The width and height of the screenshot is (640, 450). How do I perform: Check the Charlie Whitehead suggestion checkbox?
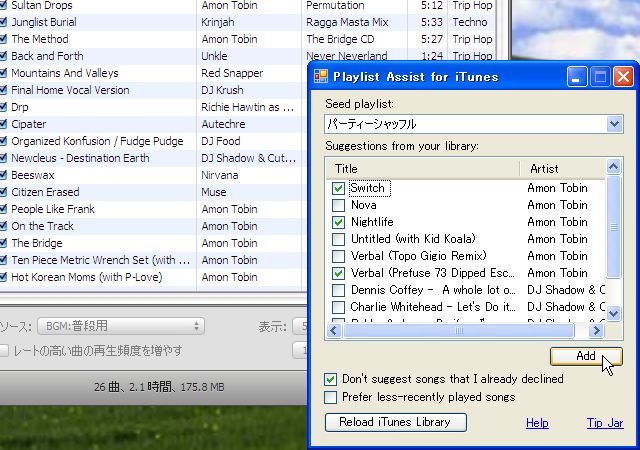tap(338, 307)
